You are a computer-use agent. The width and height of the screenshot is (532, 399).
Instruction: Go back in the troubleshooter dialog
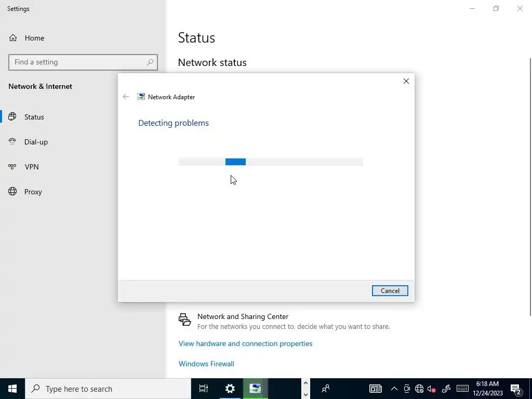coord(126,97)
